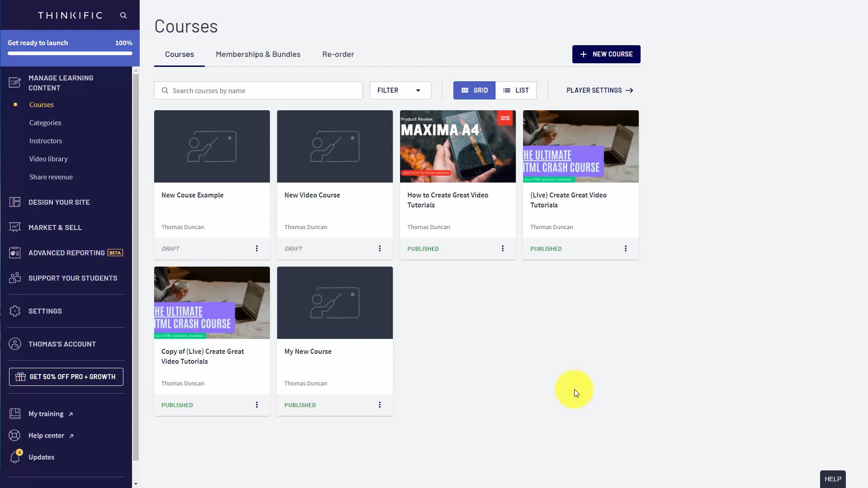Click the Advanced Reporting icon
This screenshot has width=868, height=488.
click(x=15, y=253)
